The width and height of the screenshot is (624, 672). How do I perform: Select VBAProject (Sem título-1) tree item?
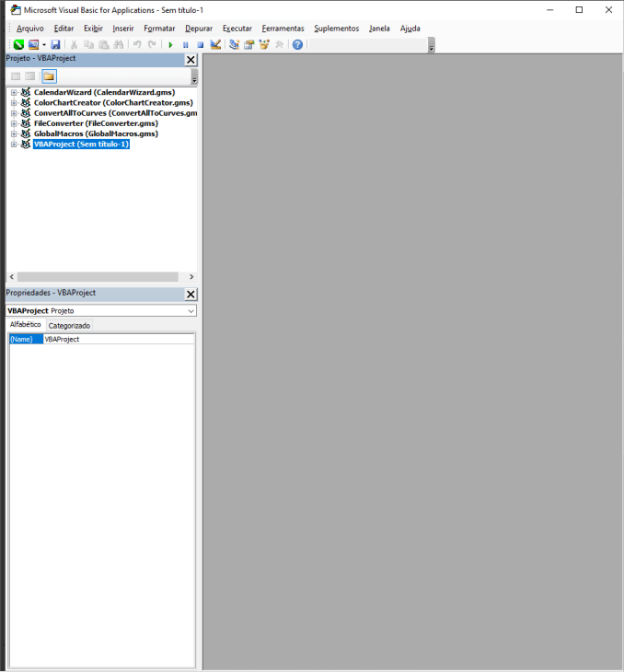(x=81, y=145)
